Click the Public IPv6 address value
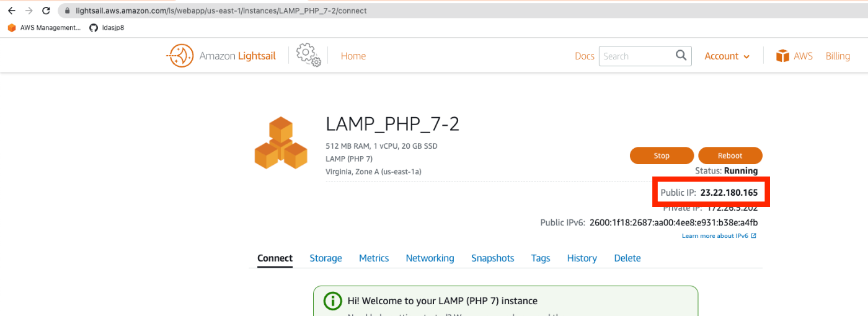Screen dimensions: 868x316 (673, 222)
